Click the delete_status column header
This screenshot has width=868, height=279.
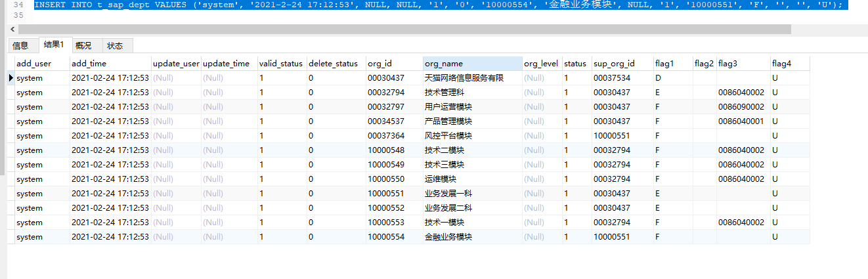click(336, 64)
